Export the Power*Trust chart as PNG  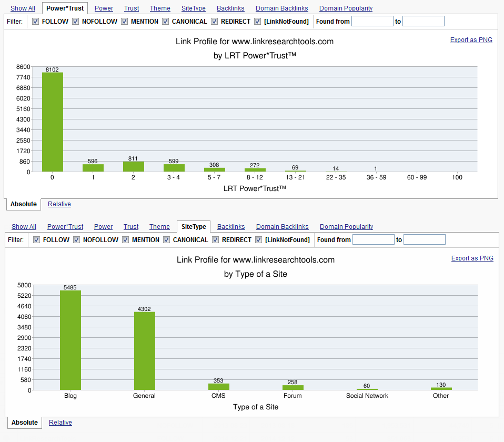click(471, 40)
